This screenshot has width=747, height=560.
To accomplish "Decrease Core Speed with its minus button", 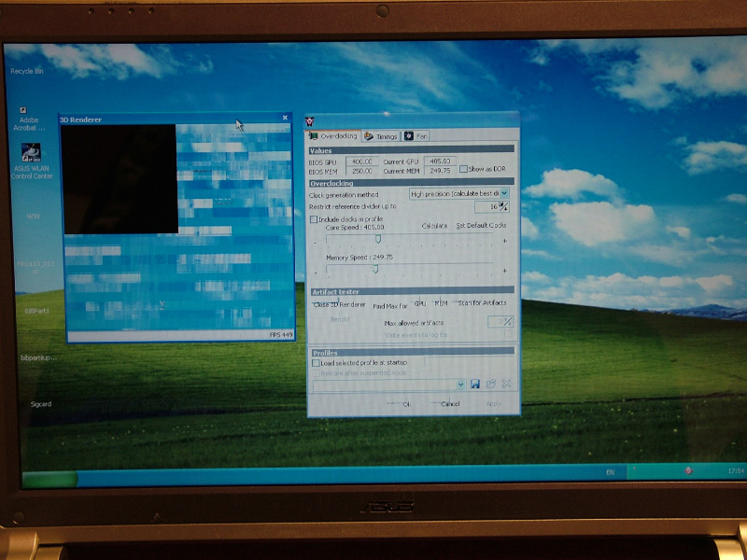I will (316, 243).
